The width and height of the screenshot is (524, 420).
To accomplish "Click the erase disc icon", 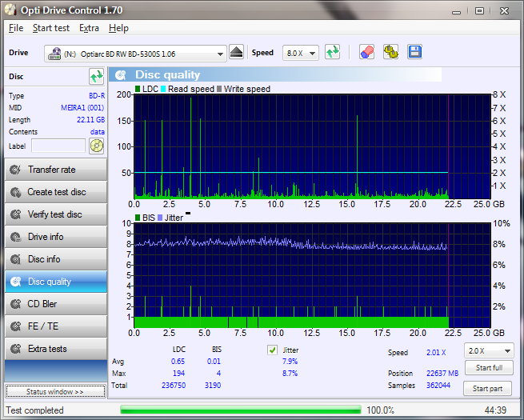I will click(x=367, y=53).
